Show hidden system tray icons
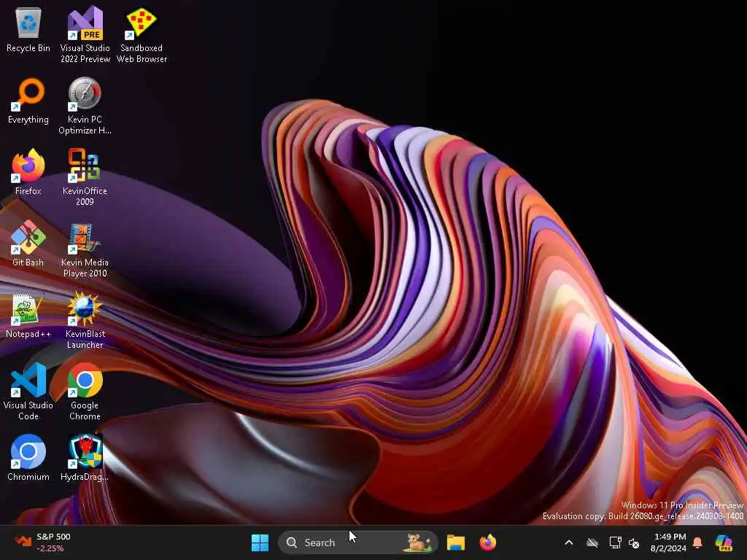The height and width of the screenshot is (560, 747). pyautogui.click(x=569, y=542)
